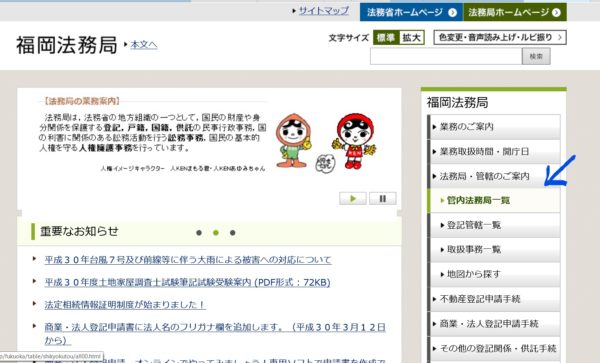Expand 業務のご案内 in sidebar

click(x=494, y=127)
